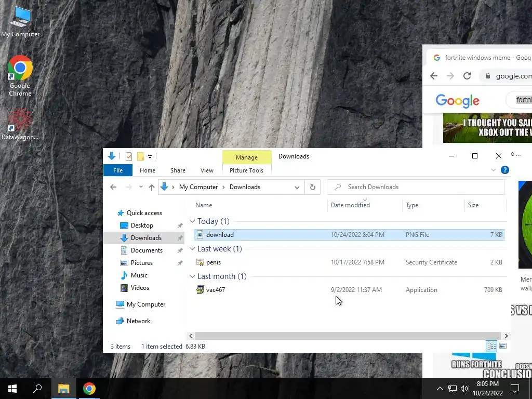This screenshot has height=399, width=532.
Task: Switch to the Share ribbon tab
Action: [x=178, y=170]
